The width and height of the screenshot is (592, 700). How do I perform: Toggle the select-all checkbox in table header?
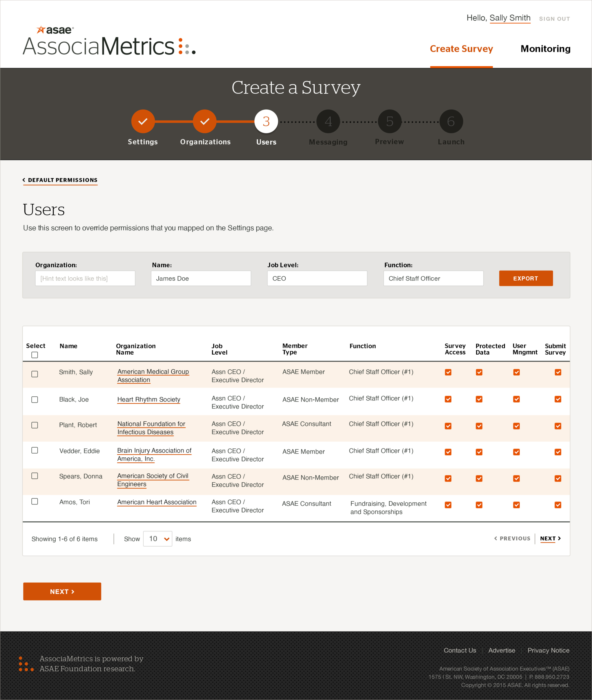pyautogui.click(x=35, y=355)
